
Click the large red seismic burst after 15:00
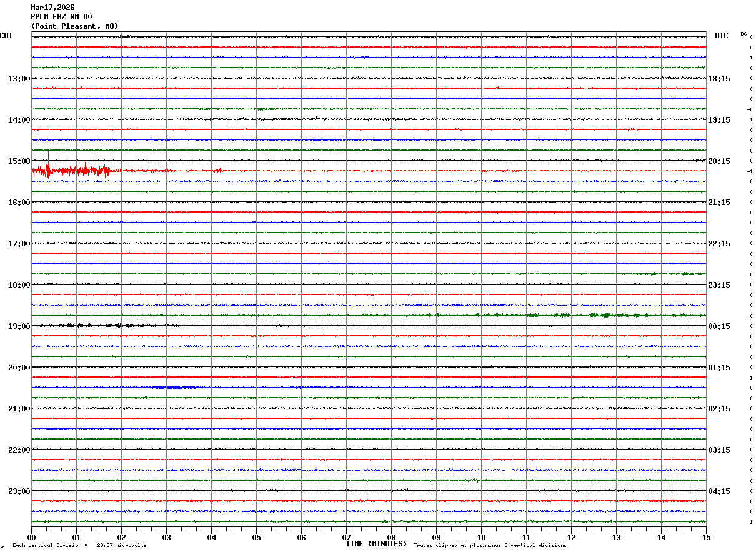coord(72,170)
